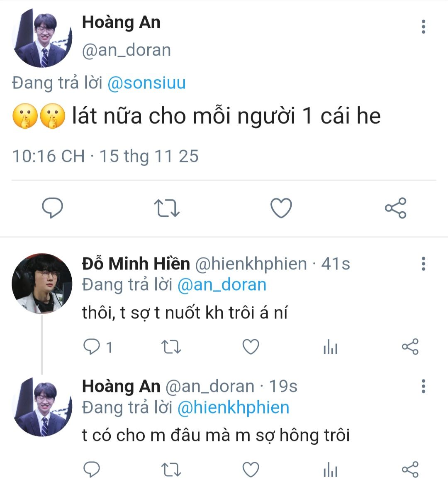This screenshot has height=480, width=448.
Task: Reply to Đỗ Minh Hiền's comment
Action: [91, 347]
